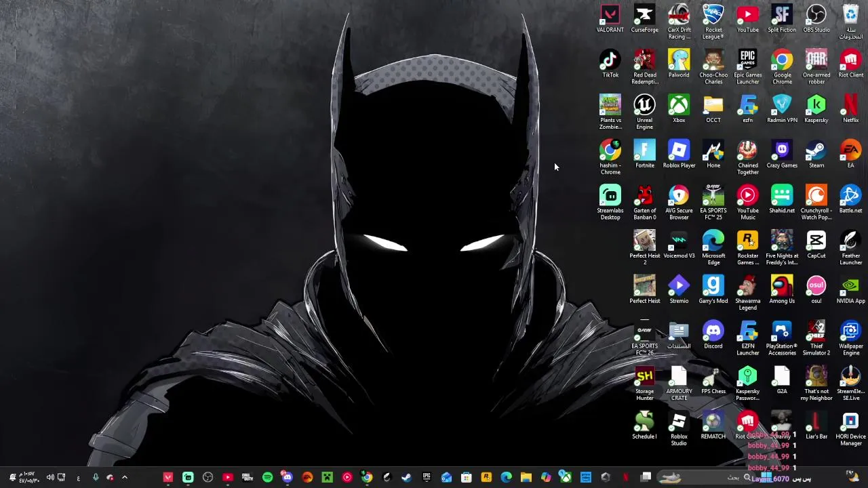Open the Unreal Engine desktop shortcut

click(x=644, y=113)
